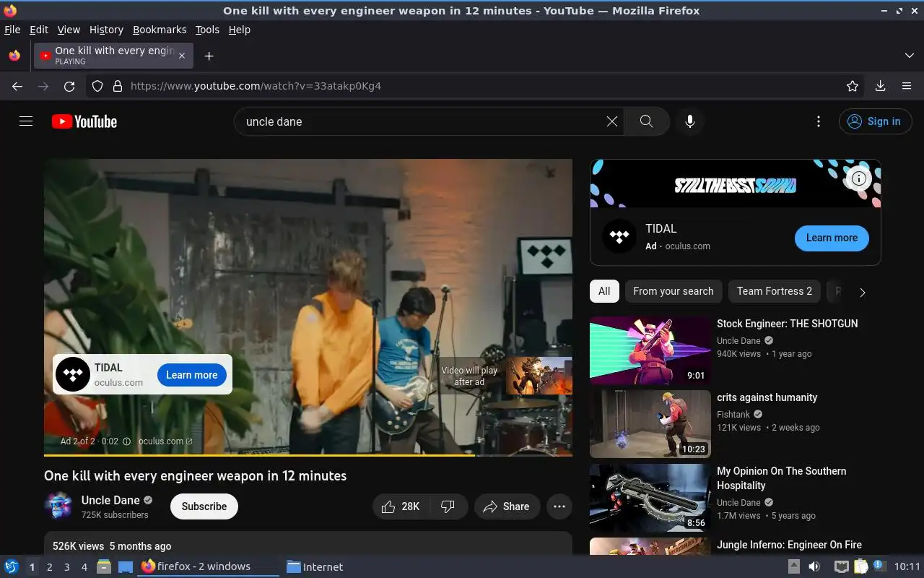Click the views and upload date description box
The width and height of the screenshot is (924, 578).
pyautogui.click(x=308, y=544)
